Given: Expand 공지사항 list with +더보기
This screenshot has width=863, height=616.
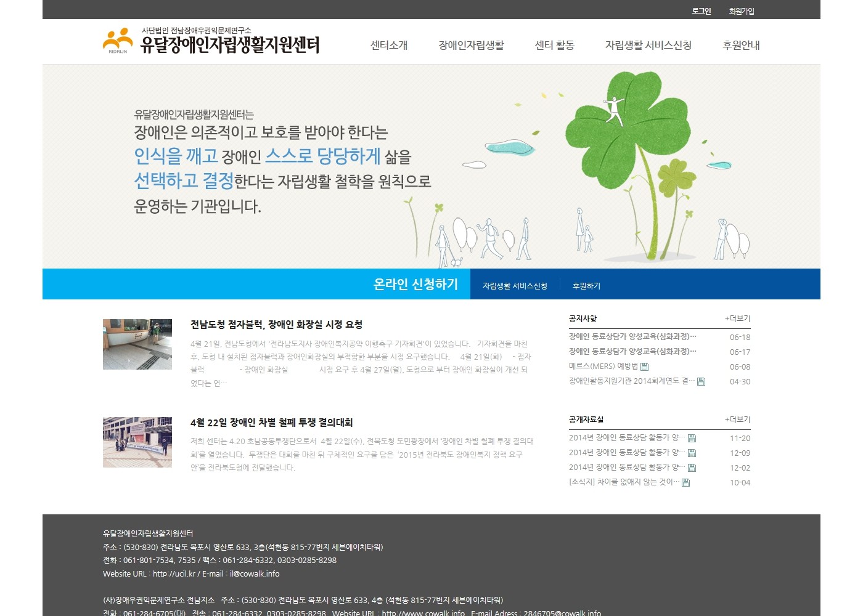Looking at the screenshot, I should point(737,318).
